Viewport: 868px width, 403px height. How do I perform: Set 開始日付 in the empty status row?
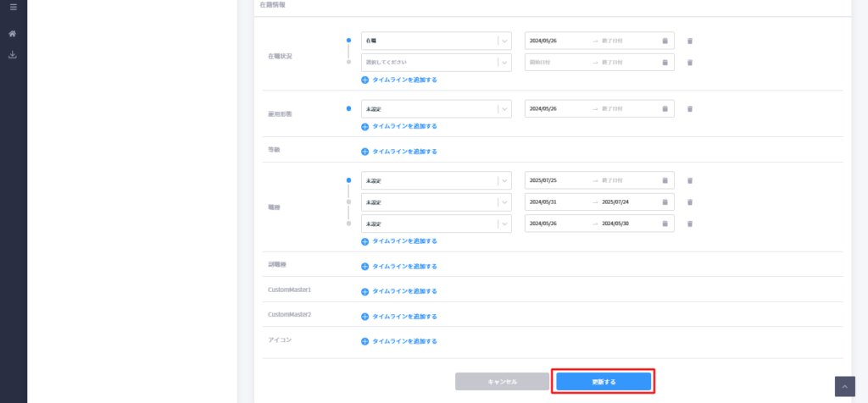coord(540,63)
